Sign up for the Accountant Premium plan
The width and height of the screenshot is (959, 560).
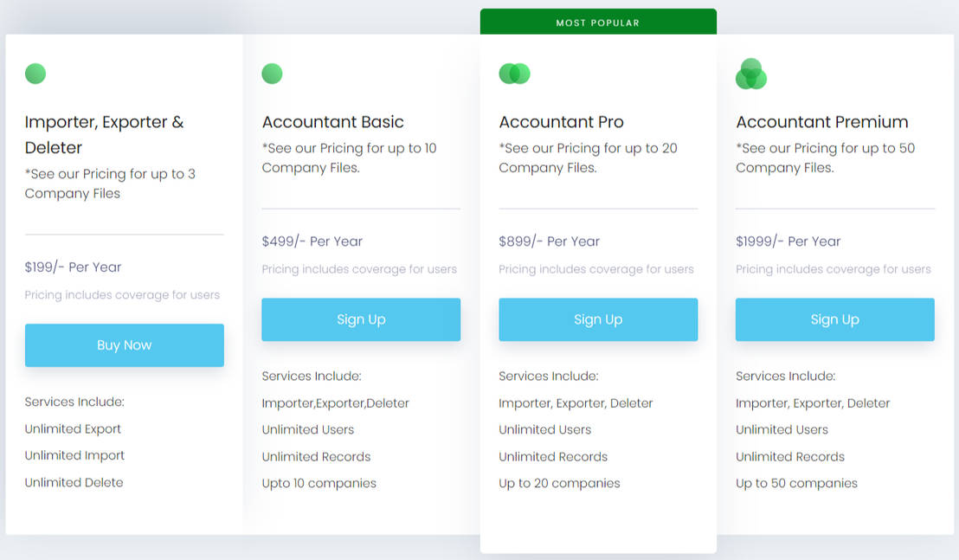[834, 319]
